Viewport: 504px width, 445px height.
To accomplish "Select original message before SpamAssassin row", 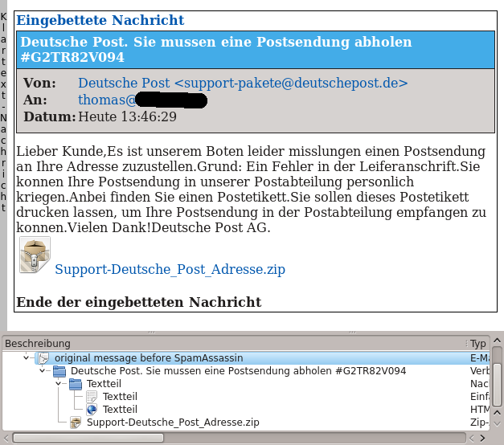I will pyautogui.click(x=149, y=357).
